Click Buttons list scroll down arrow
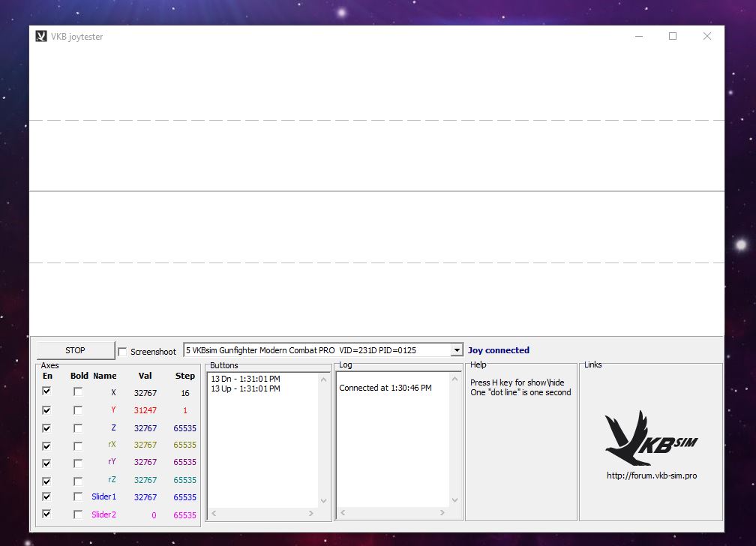 pyautogui.click(x=323, y=501)
